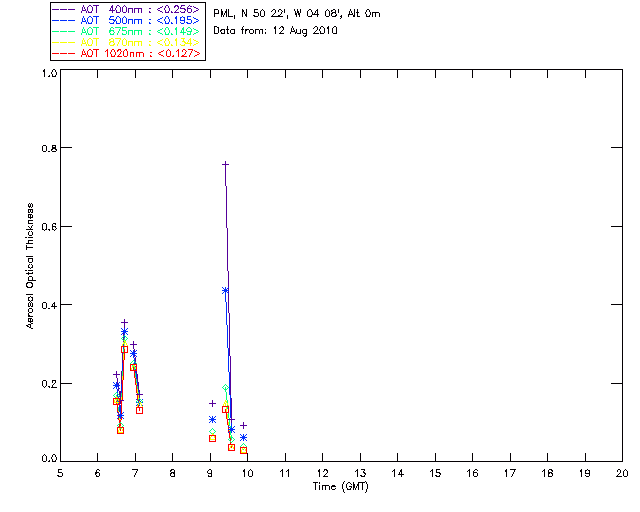The image size is (640, 512).
Task: Click the x-axis tick label 5
Action: [60, 473]
